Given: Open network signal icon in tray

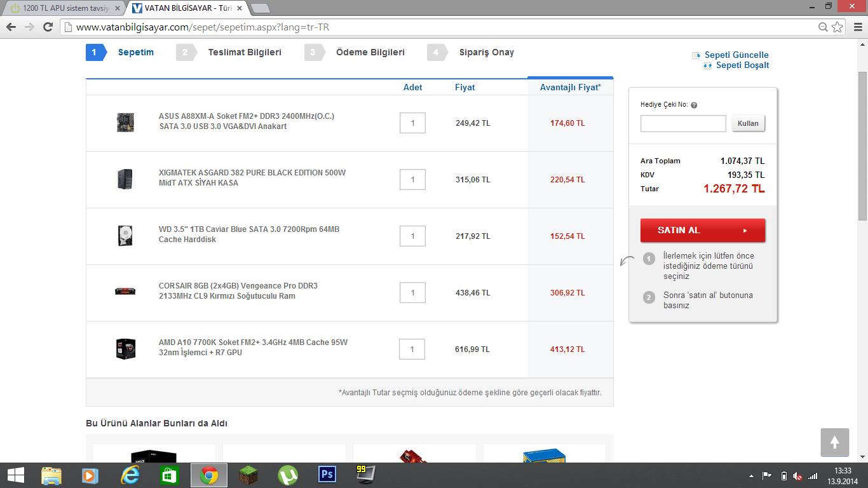Looking at the screenshot, I should coord(813,476).
